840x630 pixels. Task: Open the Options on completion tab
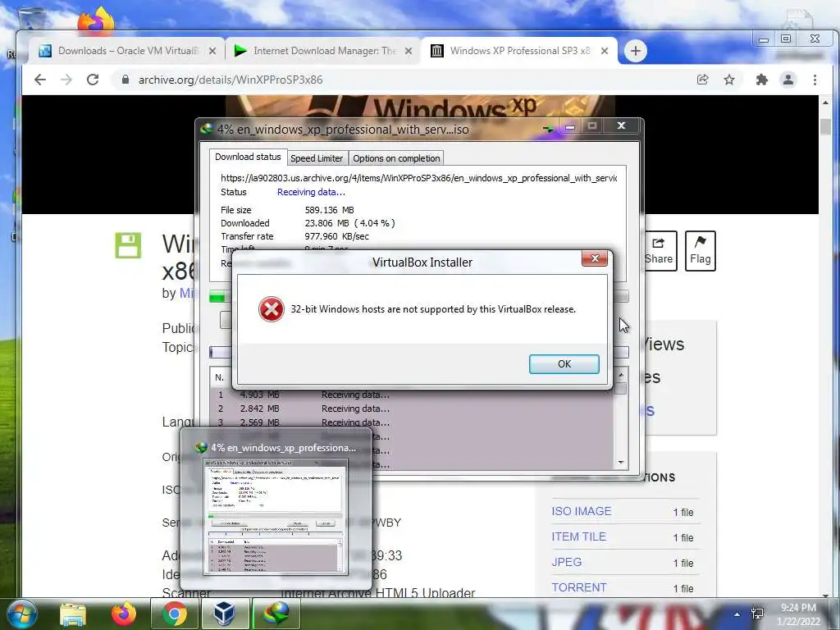coord(396,158)
